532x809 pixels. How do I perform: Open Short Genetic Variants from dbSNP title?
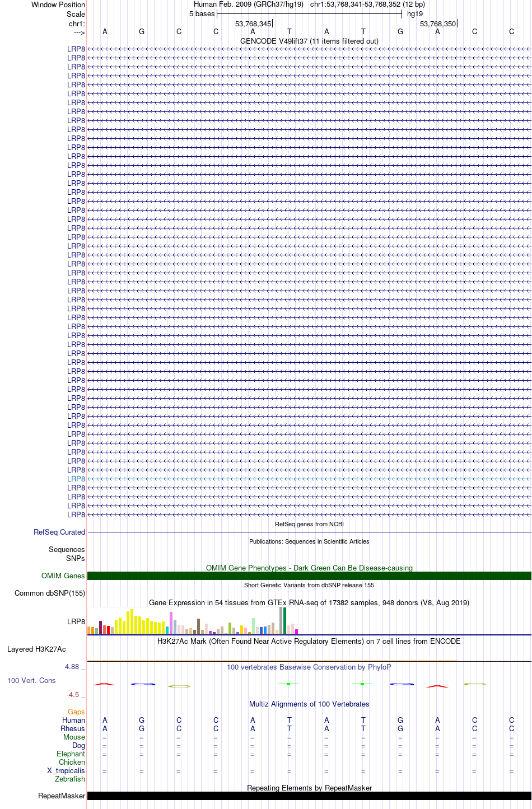coord(309,586)
